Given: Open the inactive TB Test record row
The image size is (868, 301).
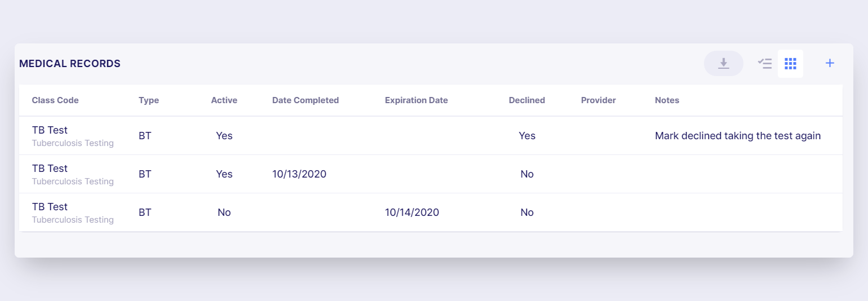Looking at the screenshot, I should [x=431, y=213].
